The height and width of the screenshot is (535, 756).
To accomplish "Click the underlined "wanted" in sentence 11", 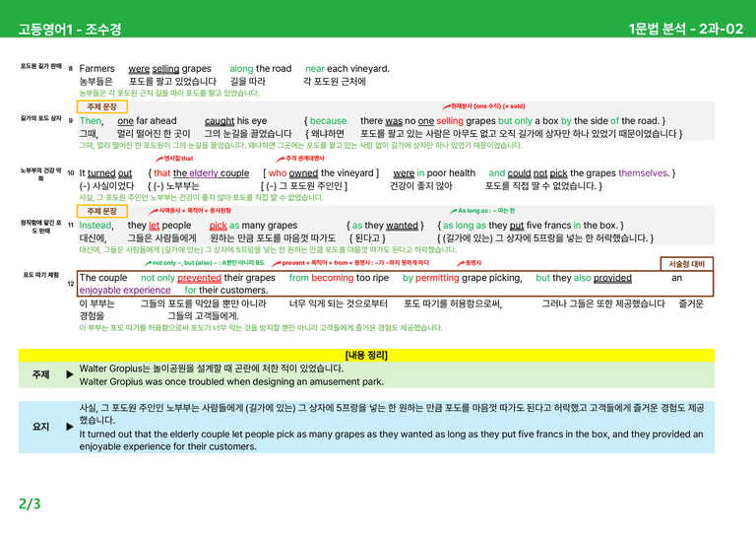I will [x=402, y=226].
